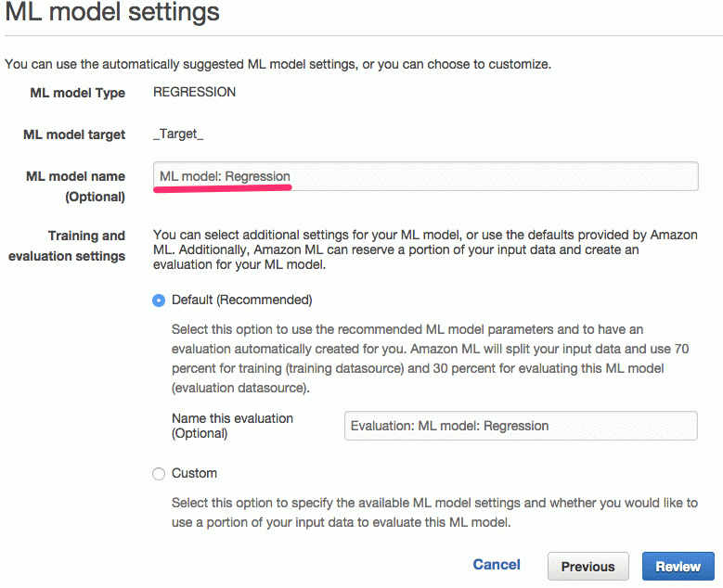The width and height of the screenshot is (723, 588).
Task: Click the Custom option description paragraph
Action: 434,513
